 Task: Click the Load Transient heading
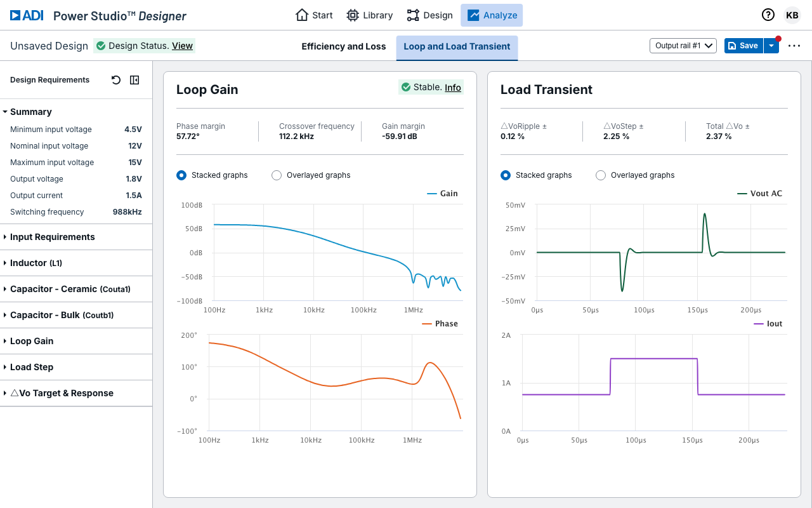point(546,90)
